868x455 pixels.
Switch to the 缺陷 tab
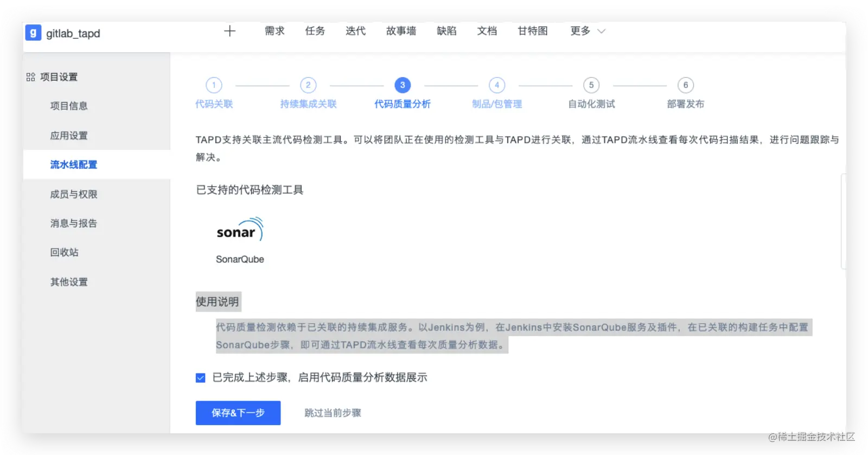point(446,31)
